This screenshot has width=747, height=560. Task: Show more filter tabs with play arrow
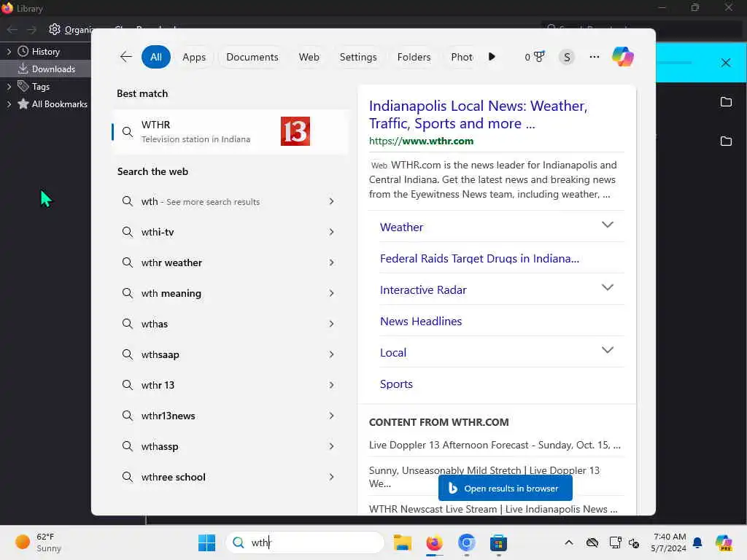click(x=492, y=57)
